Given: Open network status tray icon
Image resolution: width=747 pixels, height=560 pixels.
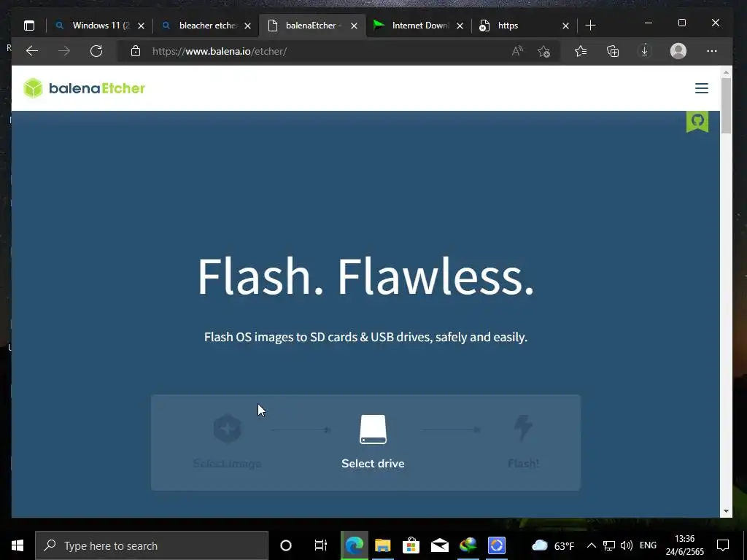Looking at the screenshot, I should (x=609, y=545).
